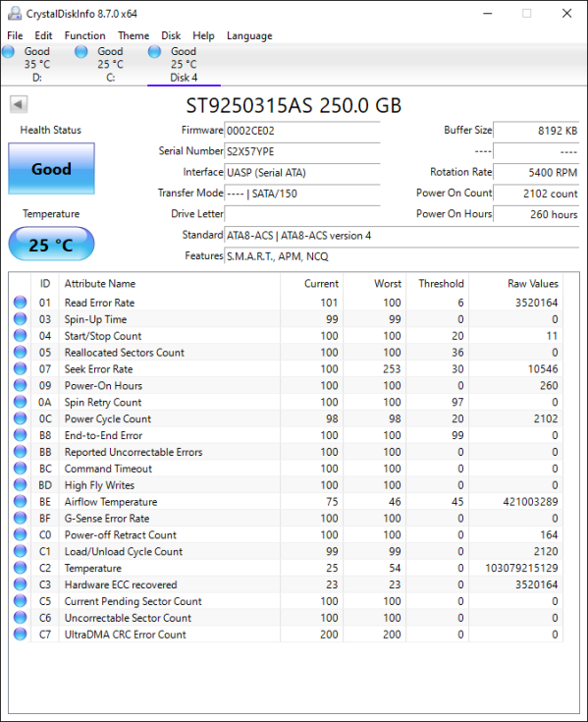
Task: Click the CrystalDiskInfo app icon in title bar
Action: click(15, 14)
